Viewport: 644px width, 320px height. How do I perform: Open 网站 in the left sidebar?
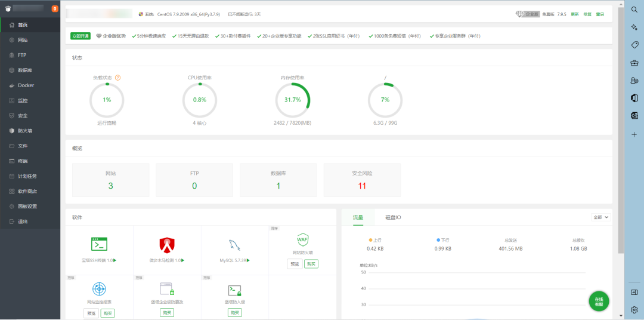pyautogui.click(x=23, y=40)
